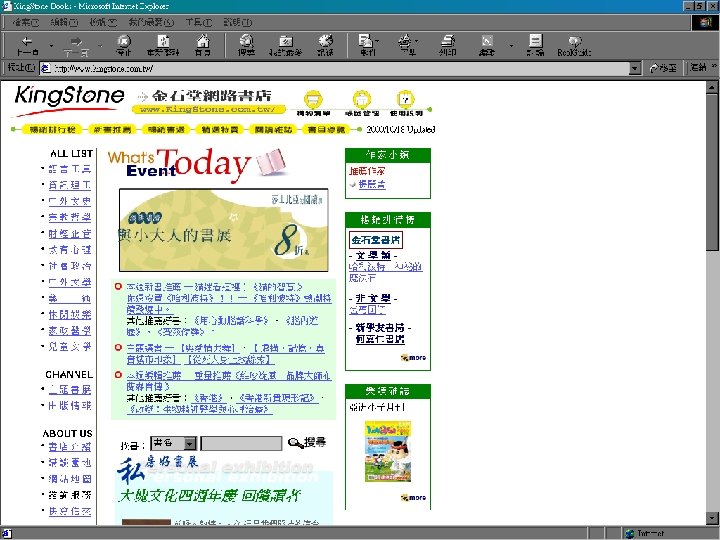This screenshot has width=720, height=540.
Task: Click the author link in top green box
Action: 372,184
